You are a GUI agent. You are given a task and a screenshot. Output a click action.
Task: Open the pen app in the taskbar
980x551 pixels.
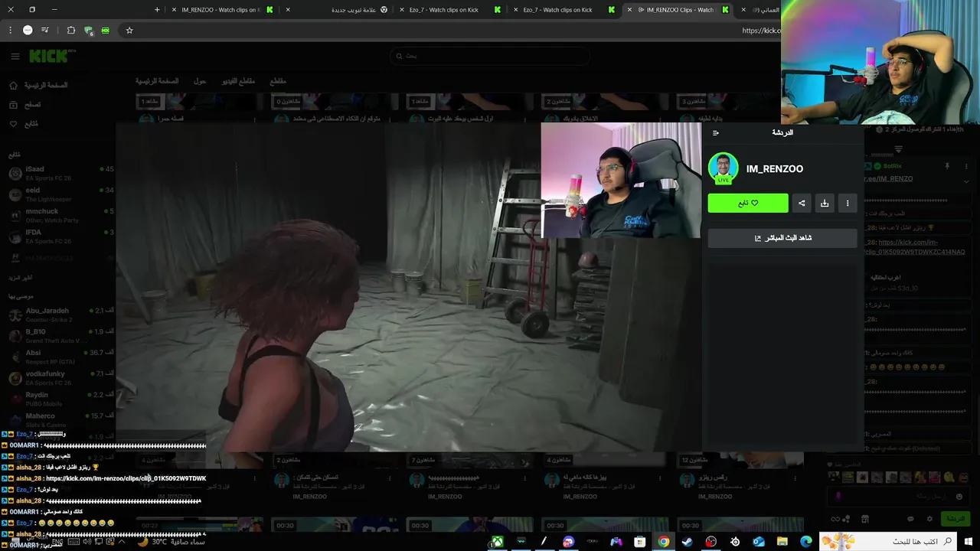click(544, 542)
